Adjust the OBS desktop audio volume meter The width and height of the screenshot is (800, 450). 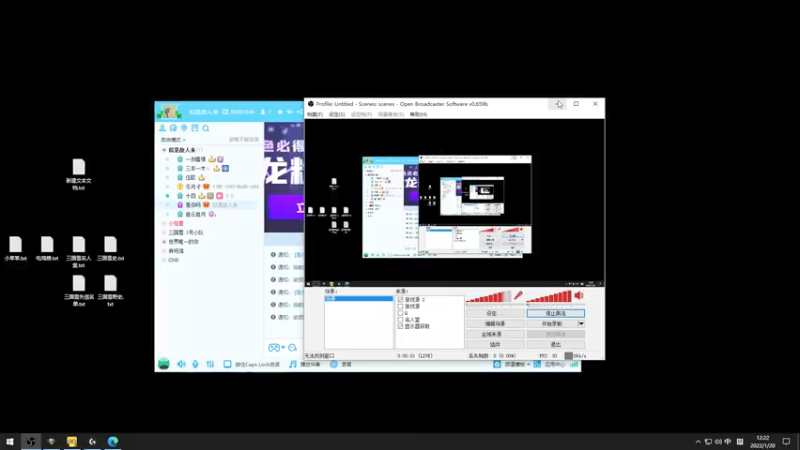pyautogui.click(x=549, y=296)
